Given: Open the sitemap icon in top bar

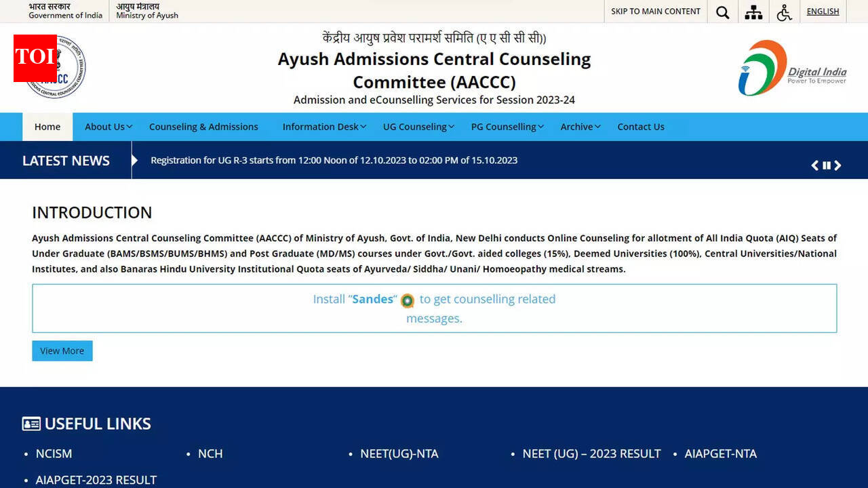Looking at the screenshot, I should coord(753,12).
